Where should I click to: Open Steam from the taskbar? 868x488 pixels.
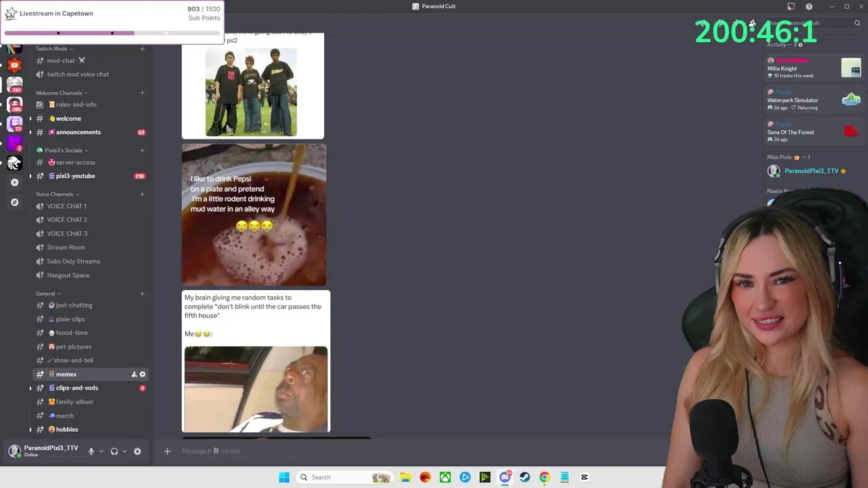(x=524, y=477)
